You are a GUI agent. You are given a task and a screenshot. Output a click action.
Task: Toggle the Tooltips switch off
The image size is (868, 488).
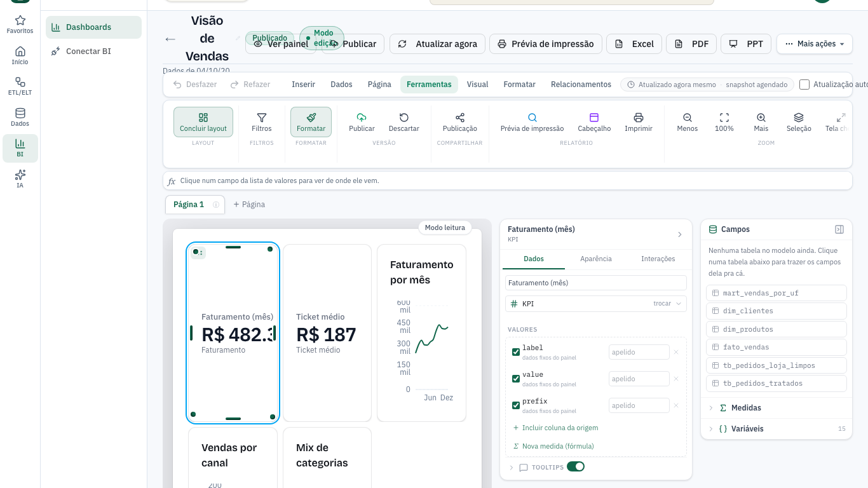tap(576, 466)
